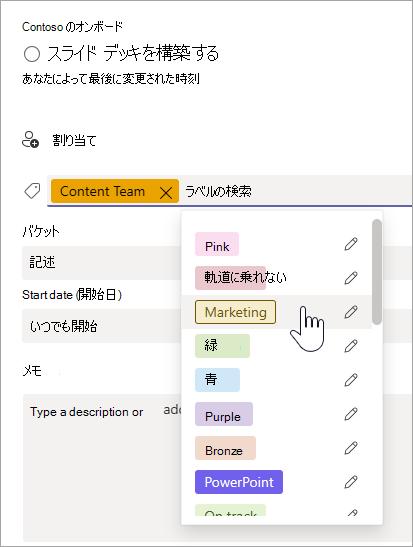Viewport: 413px width, 547px height.
Task: Click the label tag icon
Action: pos(32,191)
